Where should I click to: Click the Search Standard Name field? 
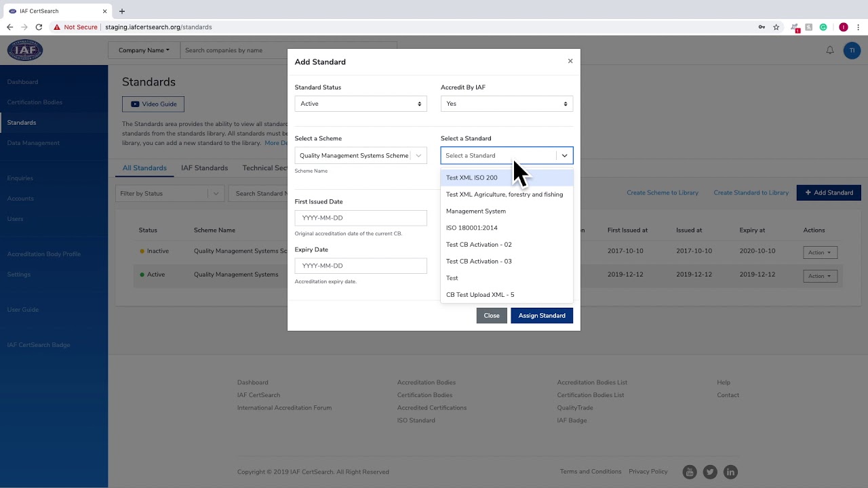(258, 193)
